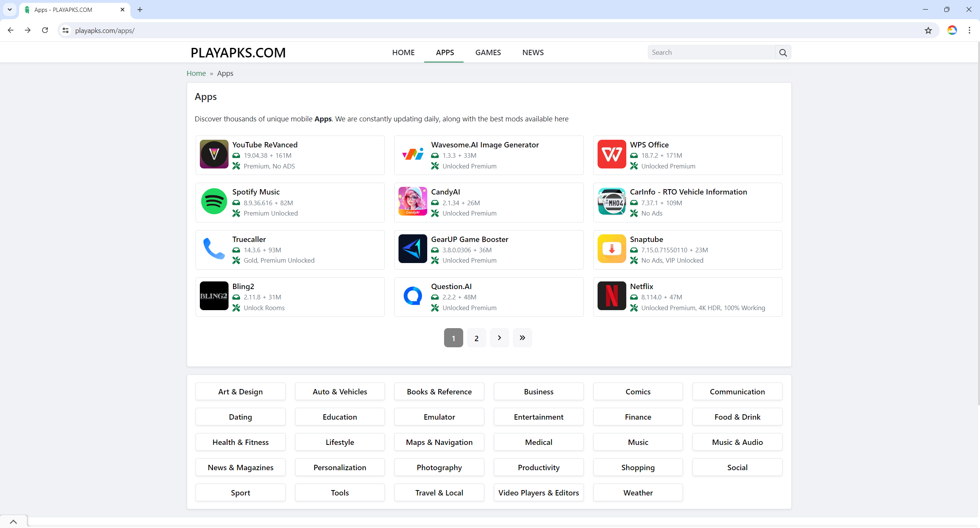
Task: Click the Snaptube app icon
Action: (611, 249)
